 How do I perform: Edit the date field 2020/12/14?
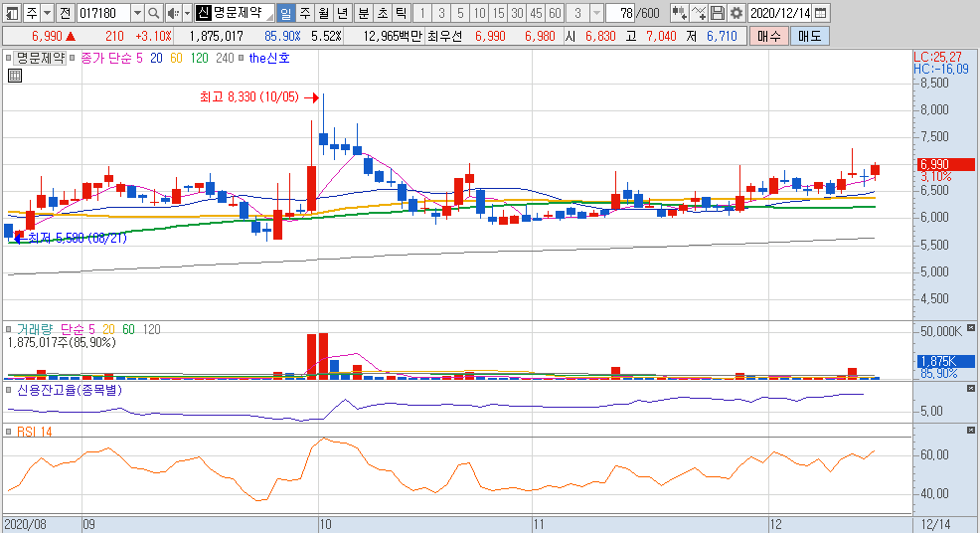tap(780, 13)
